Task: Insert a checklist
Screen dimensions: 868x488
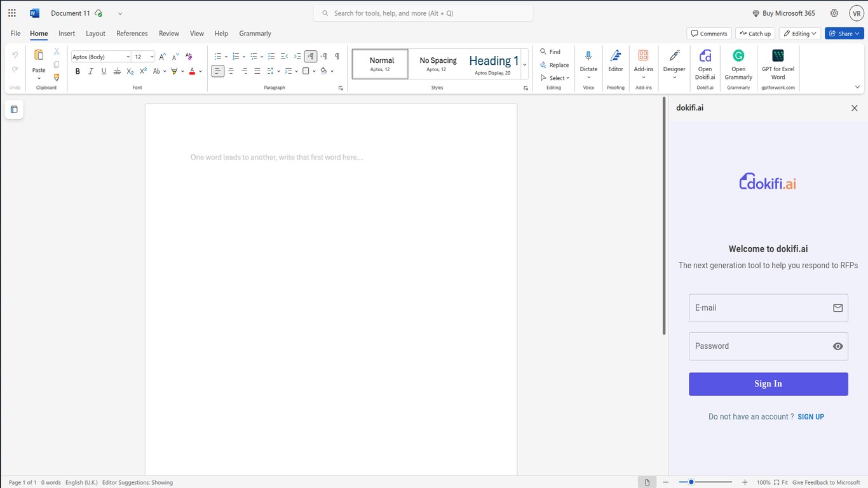Action: 271,57
